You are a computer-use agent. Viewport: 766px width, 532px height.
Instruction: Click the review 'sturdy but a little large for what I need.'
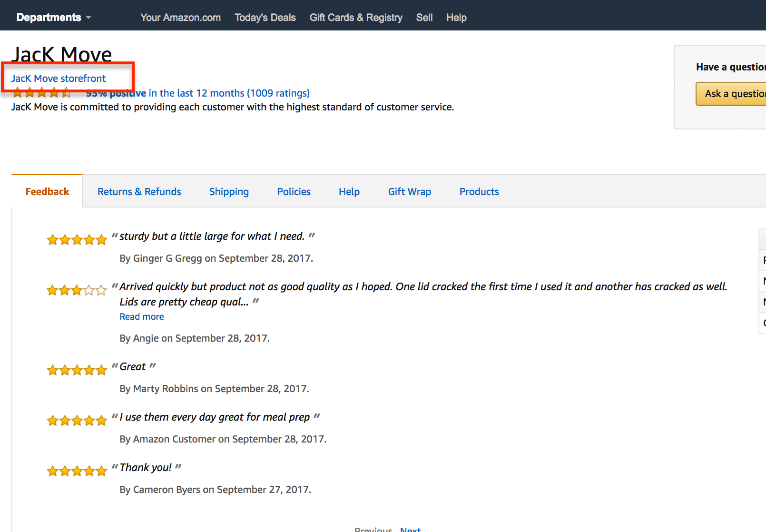(212, 236)
